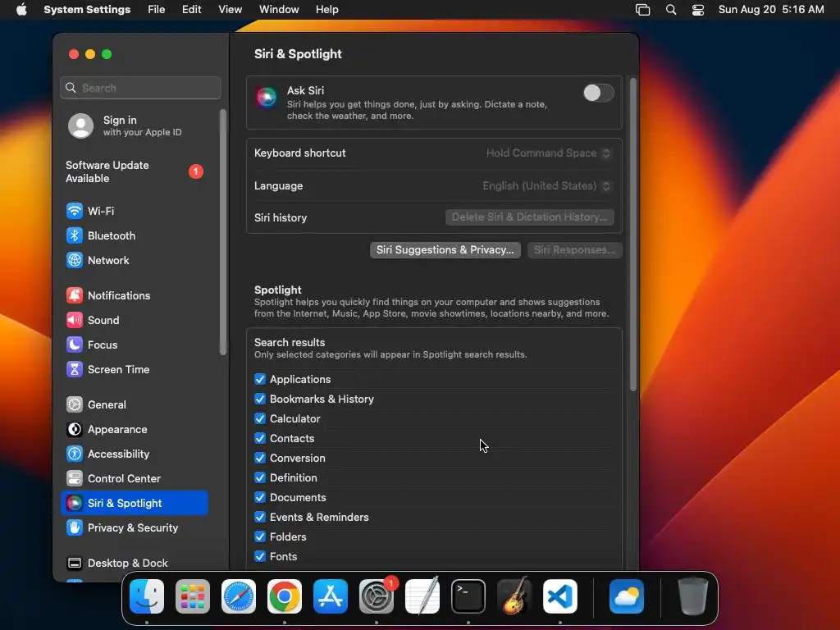Open the Apple menu

(21, 10)
